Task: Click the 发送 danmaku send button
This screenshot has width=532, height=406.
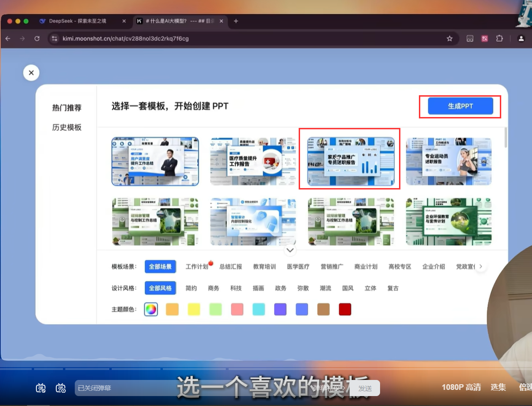Action: pos(365,388)
